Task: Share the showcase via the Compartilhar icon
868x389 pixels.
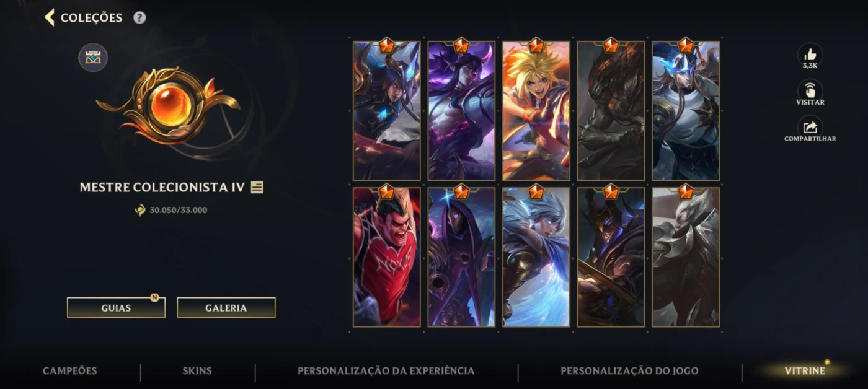Action: click(x=810, y=127)
